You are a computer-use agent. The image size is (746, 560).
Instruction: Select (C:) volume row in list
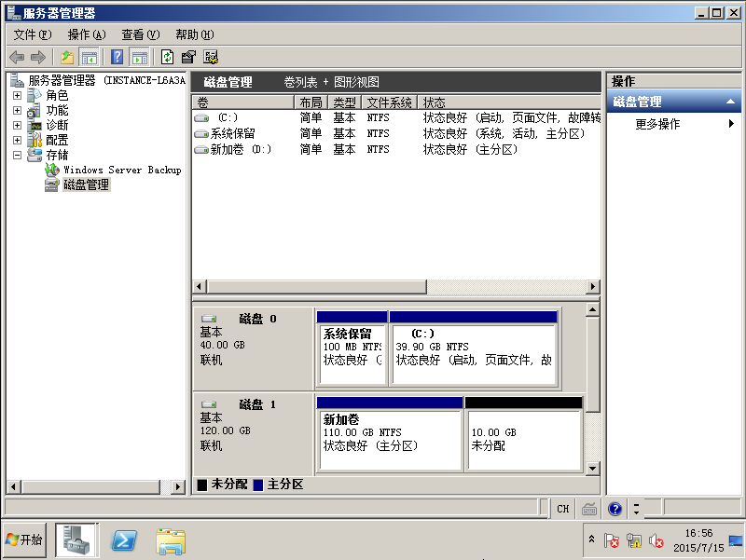coord(396,117)
